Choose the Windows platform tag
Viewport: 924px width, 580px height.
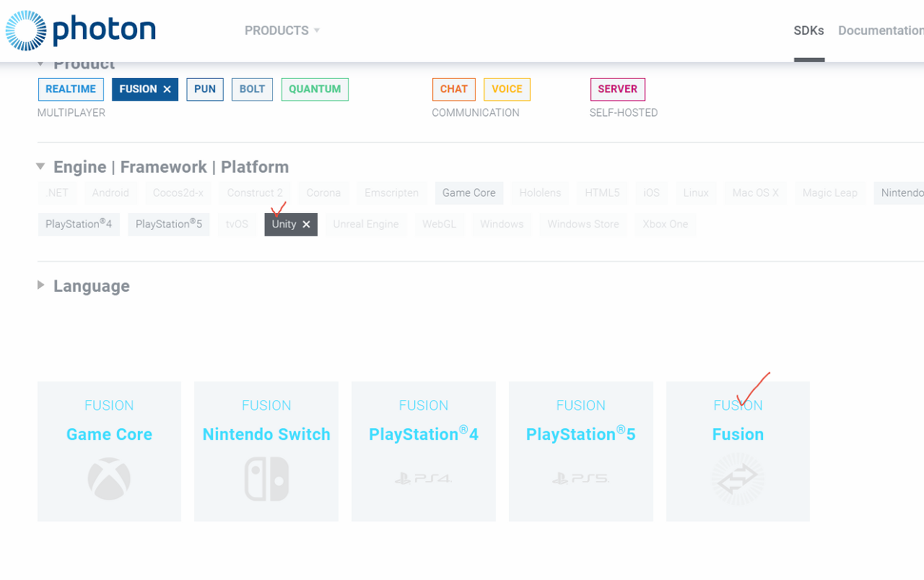(x=502, y=224)
